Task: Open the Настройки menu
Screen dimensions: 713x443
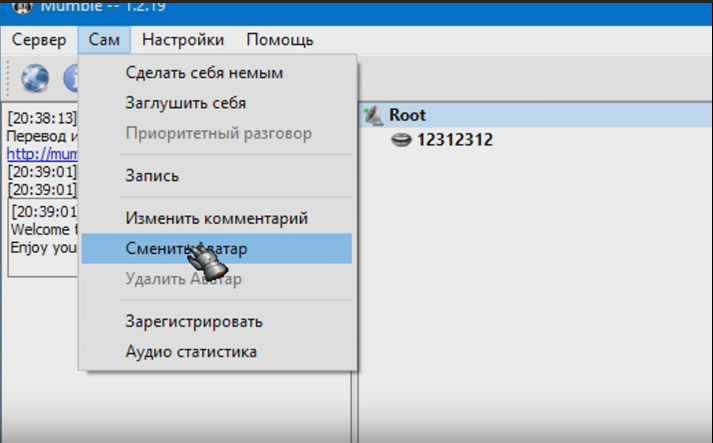Action: pyautogui.click(x=183, y=40)
